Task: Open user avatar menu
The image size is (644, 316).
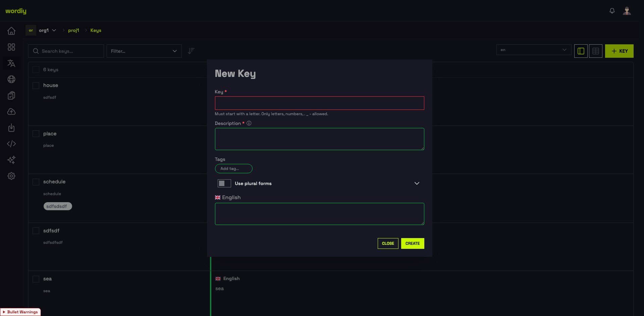Action: pos(627,11)
